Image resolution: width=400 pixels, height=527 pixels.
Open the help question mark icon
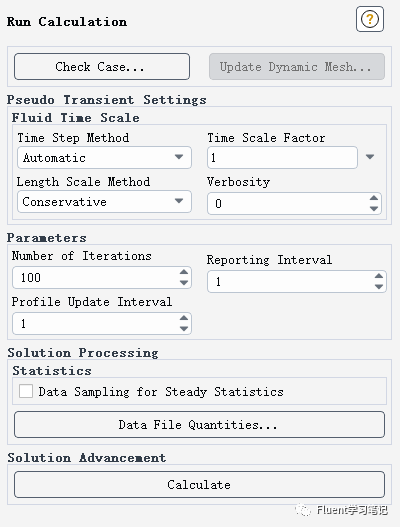point(370,19)
